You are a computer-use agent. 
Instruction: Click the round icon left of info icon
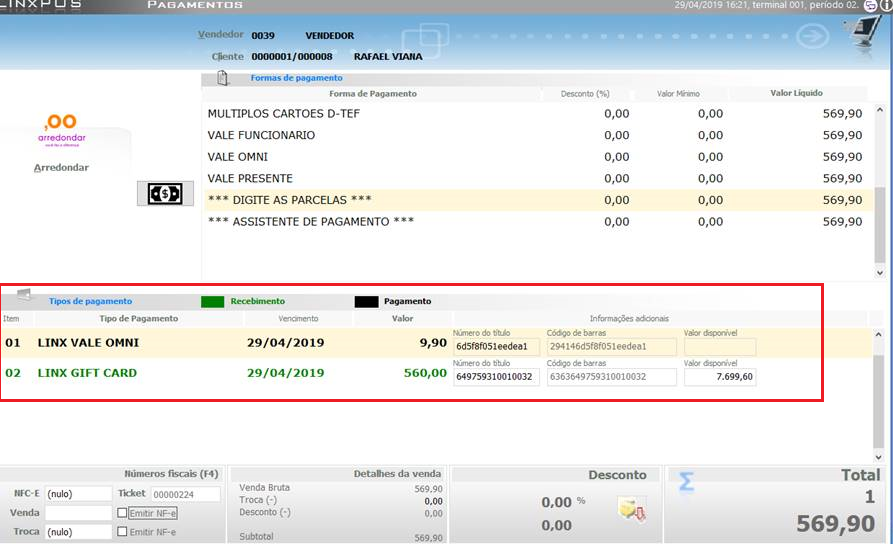click(x=871, y=6)
